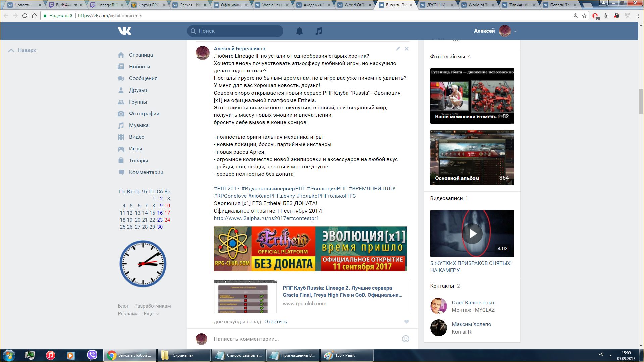Click the browser reload icon
The width and height of the screenshot is (644, 362).
pyautogui.click(x=24, y=16)
